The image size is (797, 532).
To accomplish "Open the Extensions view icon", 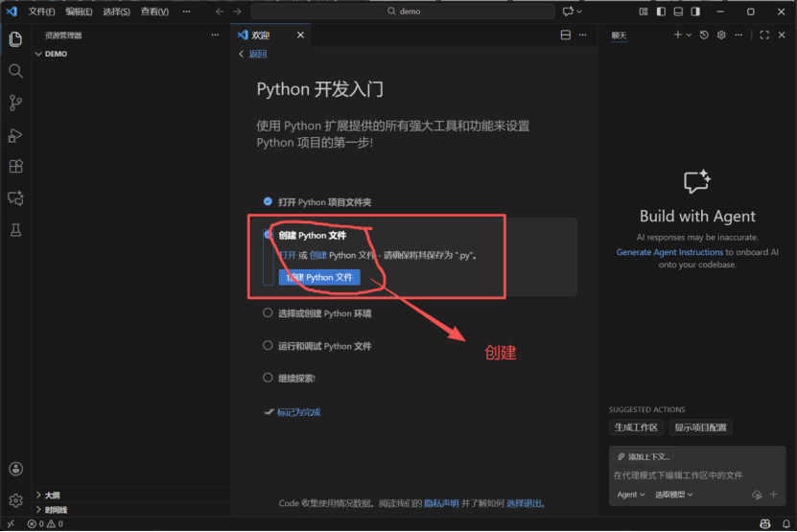I will tap(15, 167).
